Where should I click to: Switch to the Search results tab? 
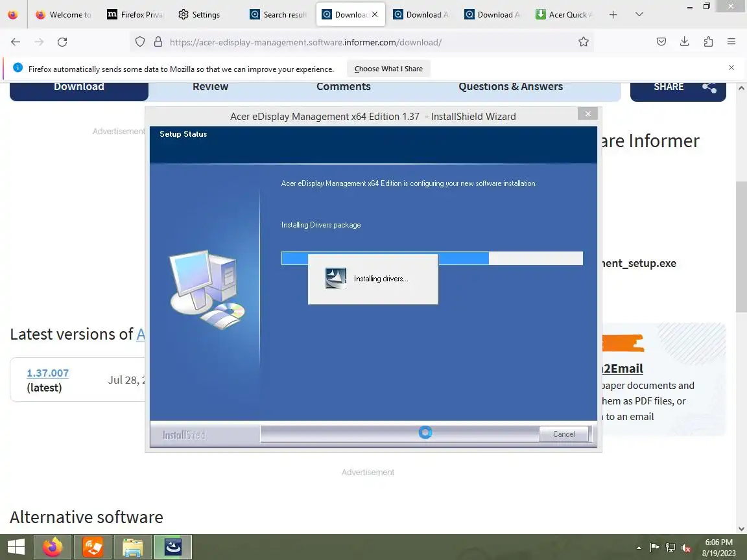tap(278, 15)
